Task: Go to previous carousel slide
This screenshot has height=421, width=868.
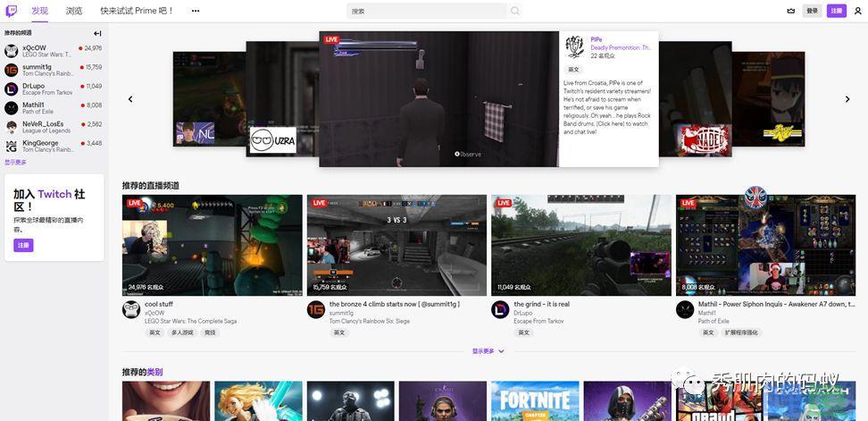Action: (130, 99)
